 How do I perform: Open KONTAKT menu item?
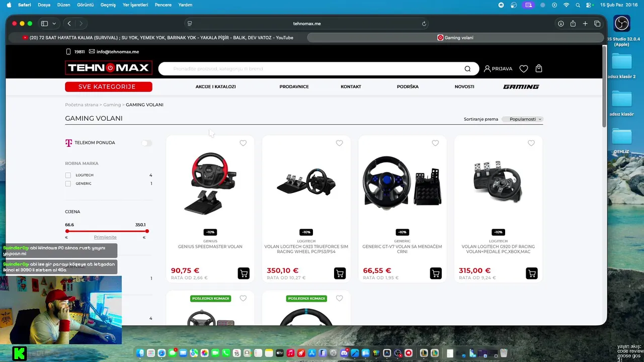(351, 86)
